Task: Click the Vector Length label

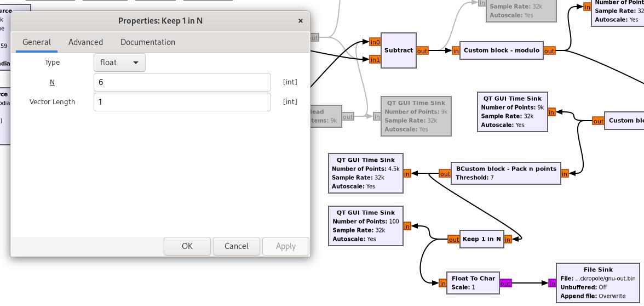Action: pyautogui.click(x=53, y=101)
